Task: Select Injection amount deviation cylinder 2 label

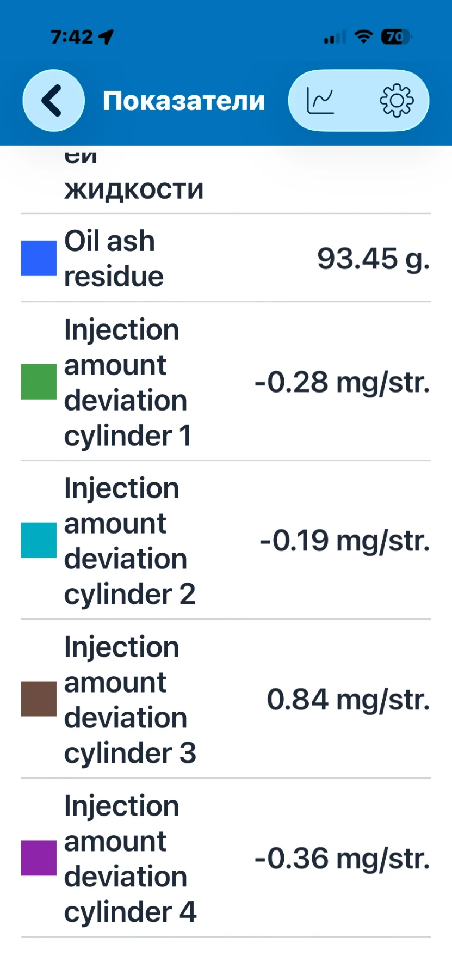Action: (129, 541)
